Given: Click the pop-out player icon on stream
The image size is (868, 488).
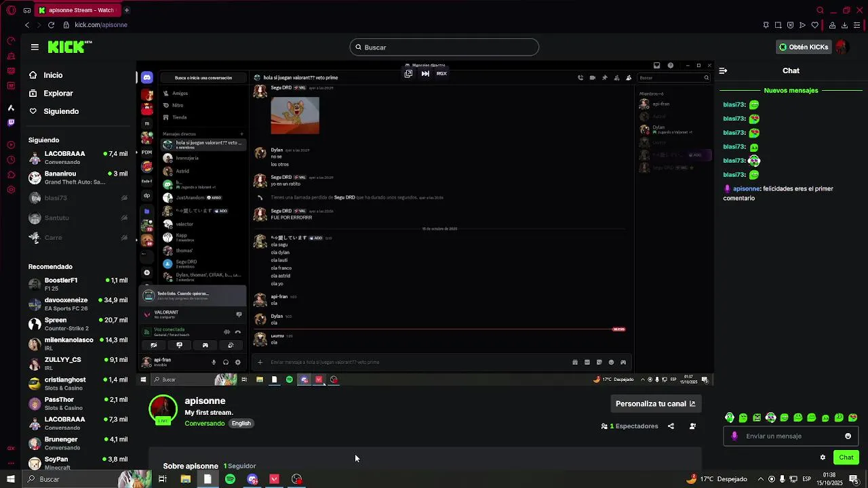Looking at the screenshot, I should 408,73.
